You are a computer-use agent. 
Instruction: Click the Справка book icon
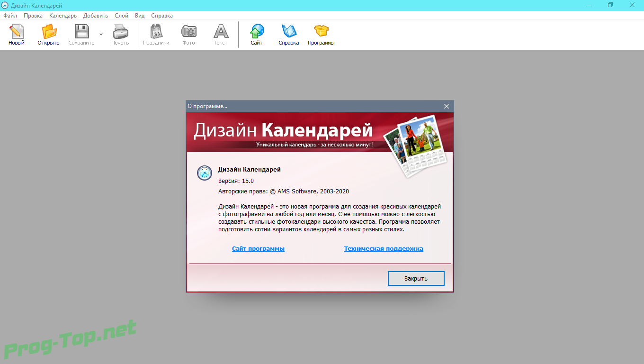click(289, 32)
